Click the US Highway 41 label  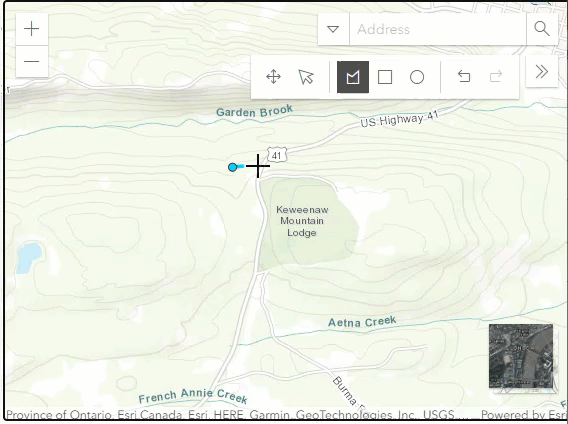point(399,119)
